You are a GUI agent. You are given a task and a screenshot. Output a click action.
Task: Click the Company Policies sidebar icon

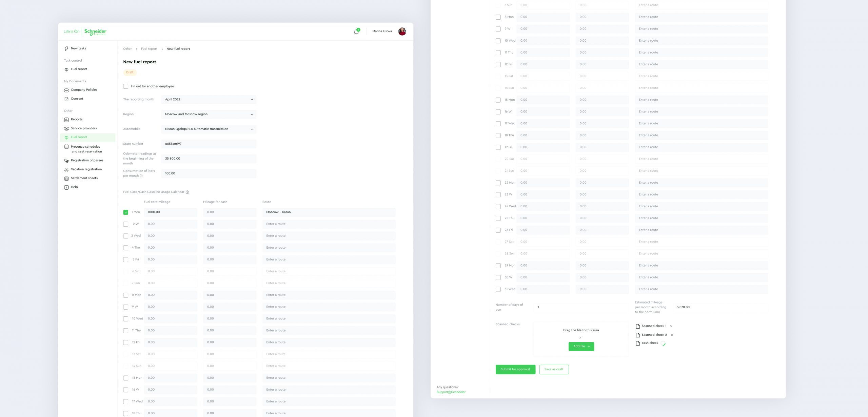point(66,90)
